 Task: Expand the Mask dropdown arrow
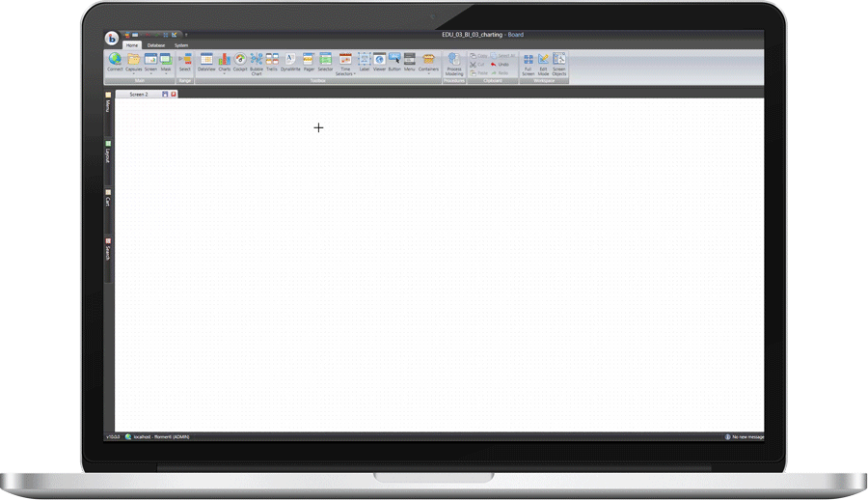(166, 73)
